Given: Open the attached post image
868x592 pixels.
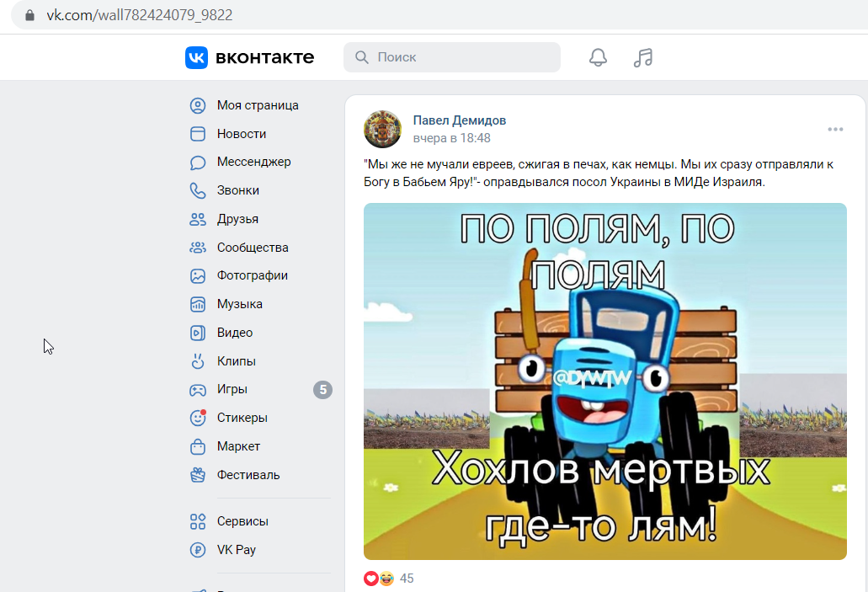Looking at the screenshot, I should click(605, 381).
